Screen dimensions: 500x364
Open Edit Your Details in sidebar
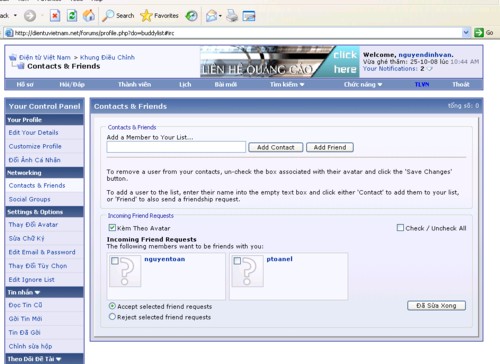click(33, 132)
